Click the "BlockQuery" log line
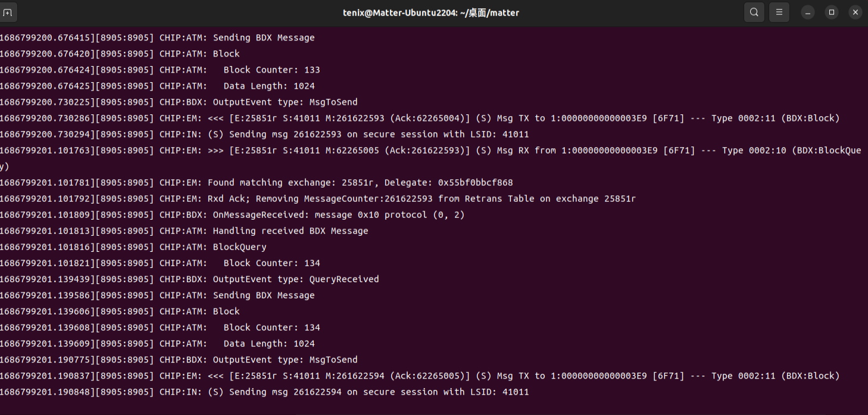This screenshot has height=415, width=868. [x=239, y=246]
